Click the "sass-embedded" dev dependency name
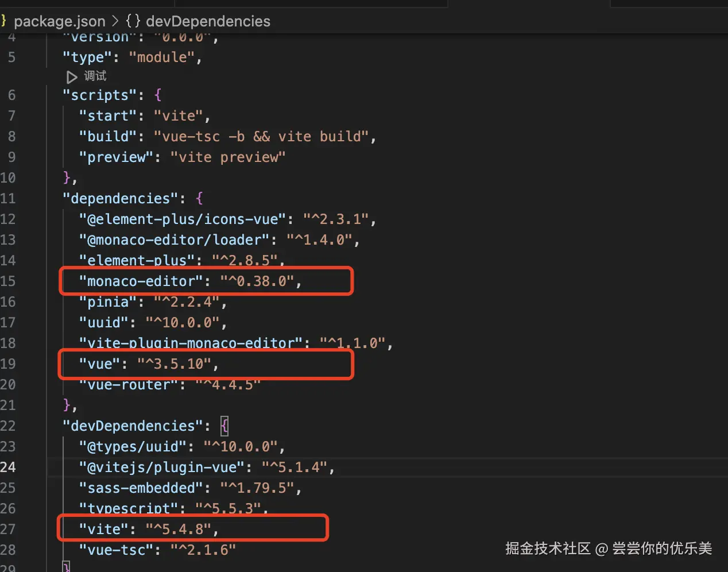 141,488
